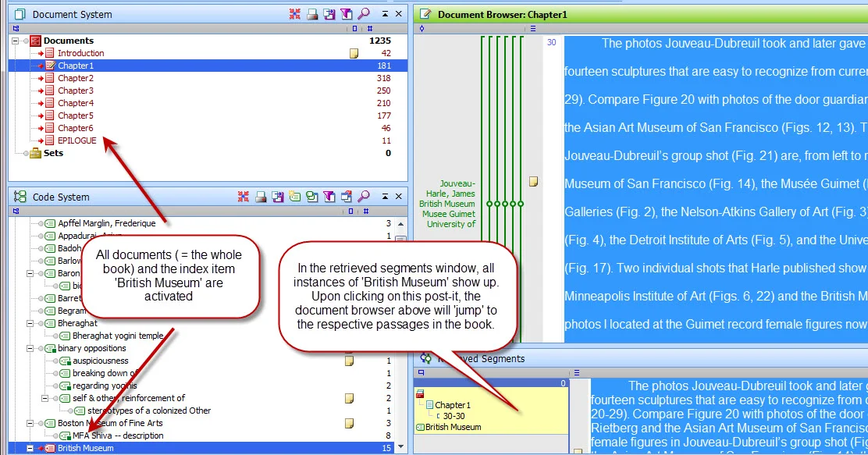This screenshot has width=868, height=455.
Task: Click paragraph number 30 in Document Browser
Action: 551,43
